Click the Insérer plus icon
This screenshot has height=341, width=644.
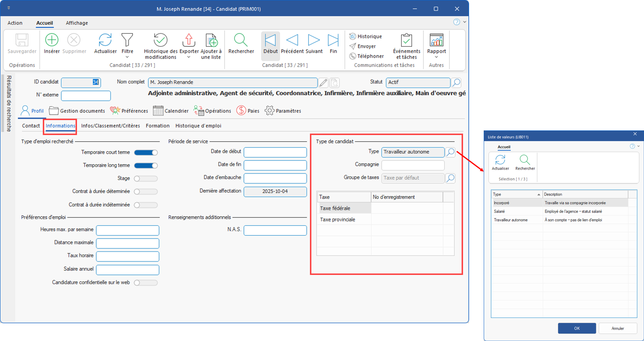tap(52, 40)
